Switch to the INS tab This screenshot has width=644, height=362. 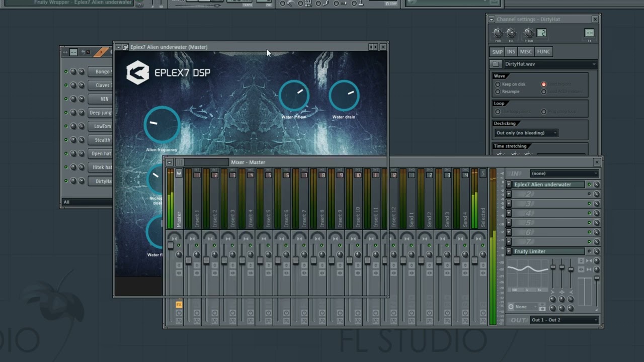[511, 52]
